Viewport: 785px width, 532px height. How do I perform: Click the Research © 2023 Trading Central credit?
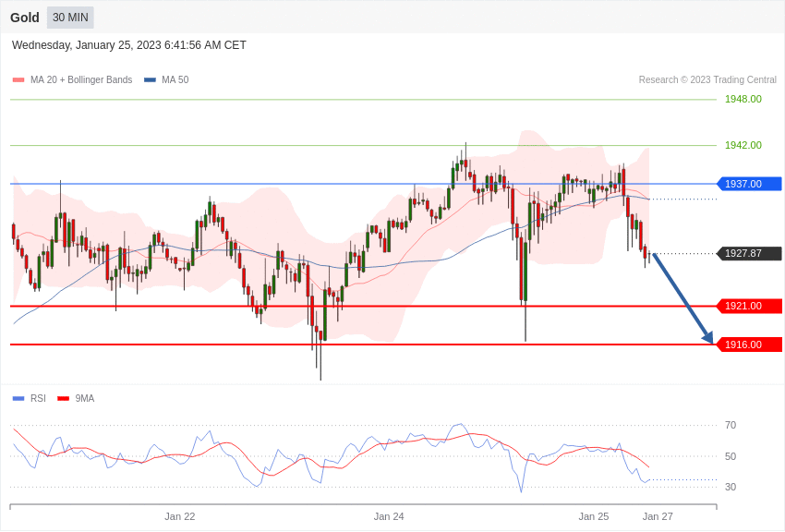point(707,79)
